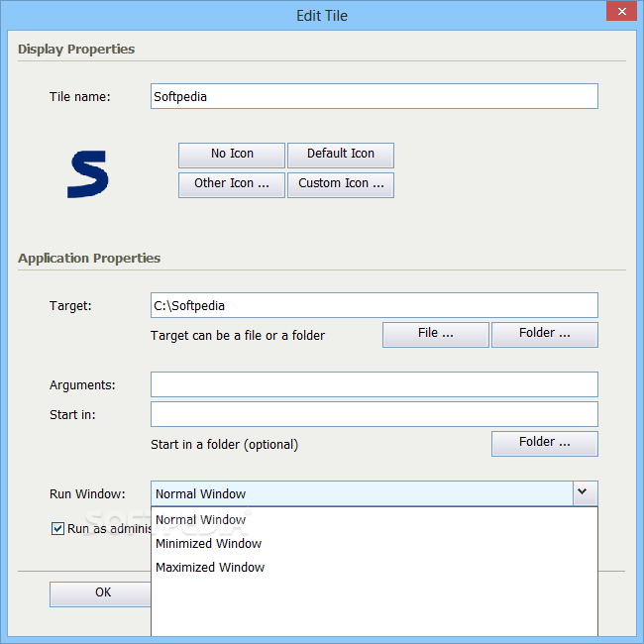Close the Edit Tile dialog
Screen dimensions: 644x644
click(x=621, y=11)
